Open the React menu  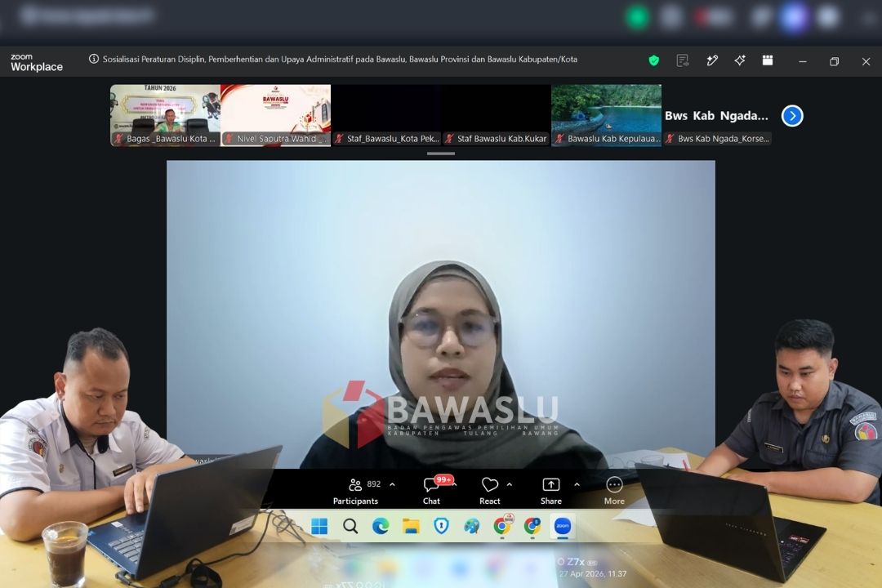[x=489, y=491]
